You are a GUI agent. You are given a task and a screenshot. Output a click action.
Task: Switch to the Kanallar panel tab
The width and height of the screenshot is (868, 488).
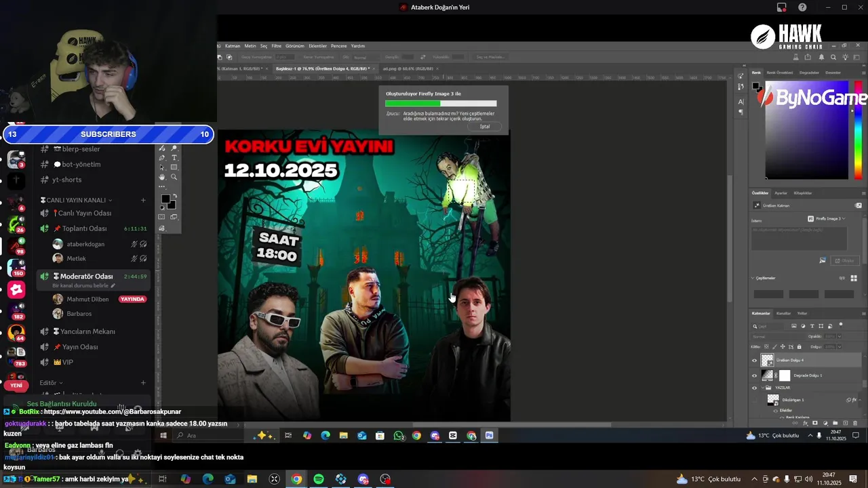(783, 313)
